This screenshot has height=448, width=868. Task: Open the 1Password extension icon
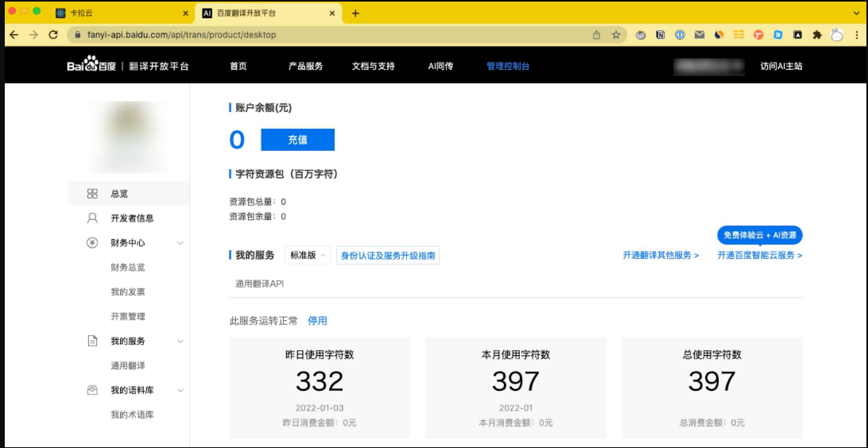[680, 35]
